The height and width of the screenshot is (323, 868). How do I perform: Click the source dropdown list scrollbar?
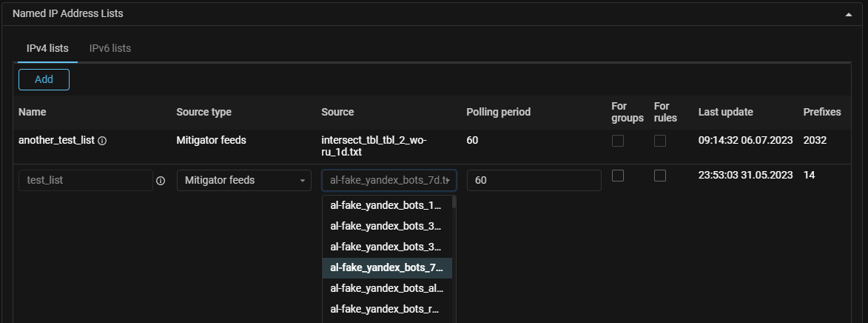(454, 204)
